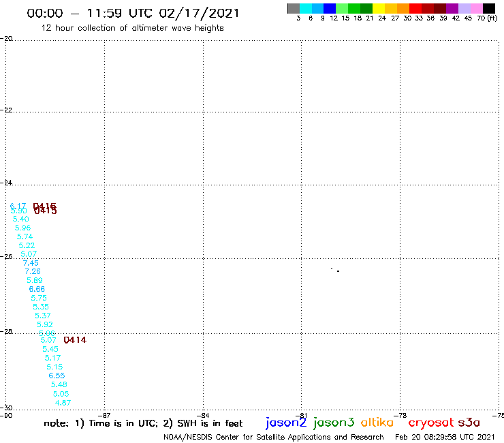Select the cryosat satellite legend label

point(431,423)
